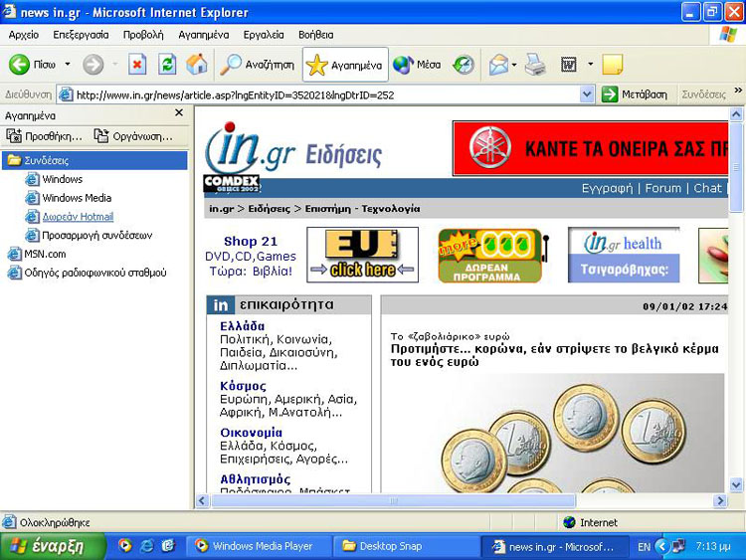Collapse the Συνδέσεις folder

(94, 160)
